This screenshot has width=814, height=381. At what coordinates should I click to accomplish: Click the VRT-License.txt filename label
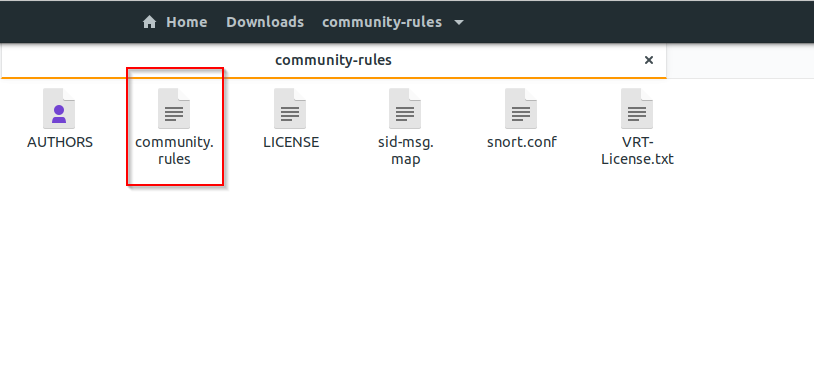tap(637, 151)
